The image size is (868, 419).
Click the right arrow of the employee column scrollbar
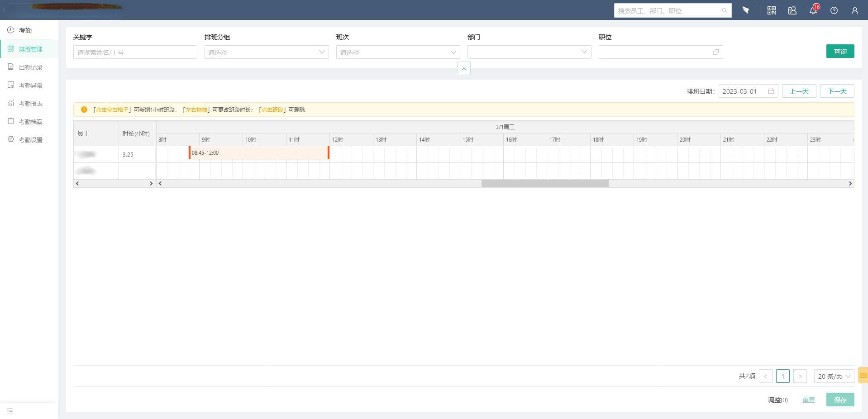point(151,183)
